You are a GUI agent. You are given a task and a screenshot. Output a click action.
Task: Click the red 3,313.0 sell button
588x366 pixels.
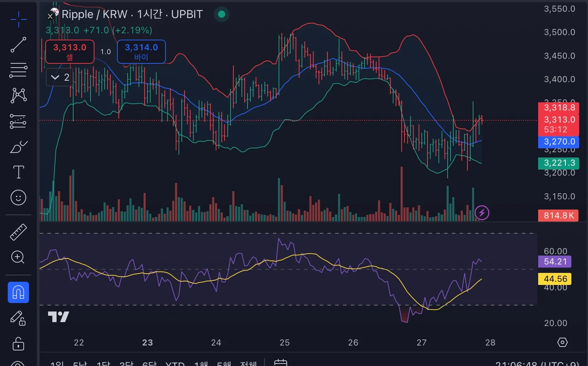[70, 52]
